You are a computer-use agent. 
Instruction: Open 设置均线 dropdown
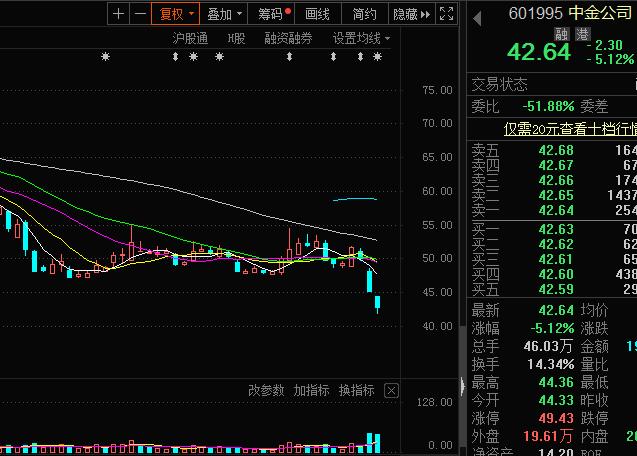[361, 39]
